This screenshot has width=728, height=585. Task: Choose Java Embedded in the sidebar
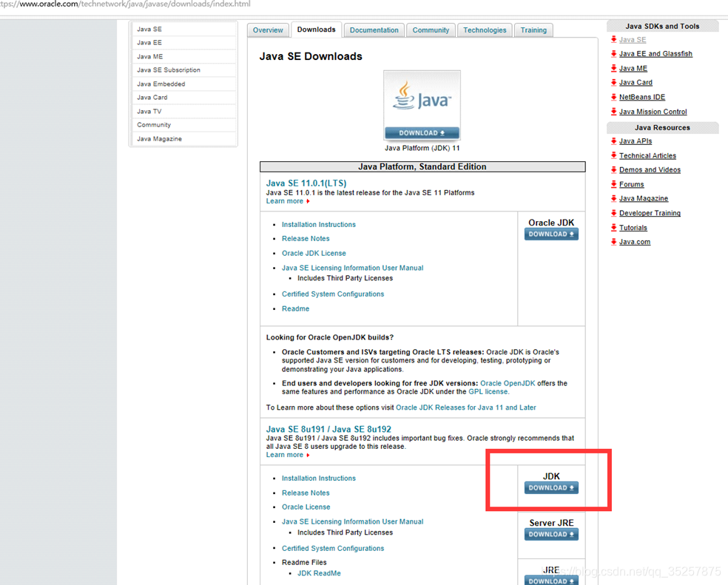tap(184, 84)
